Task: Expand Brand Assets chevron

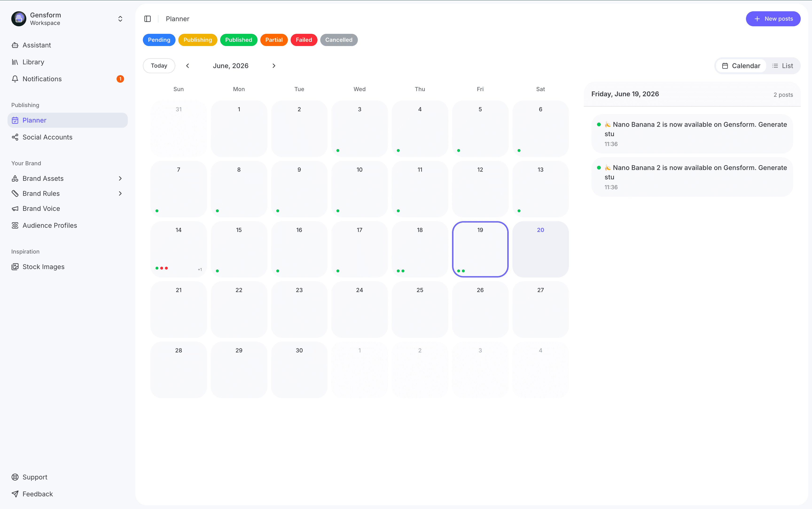Action: click(120, 178)
